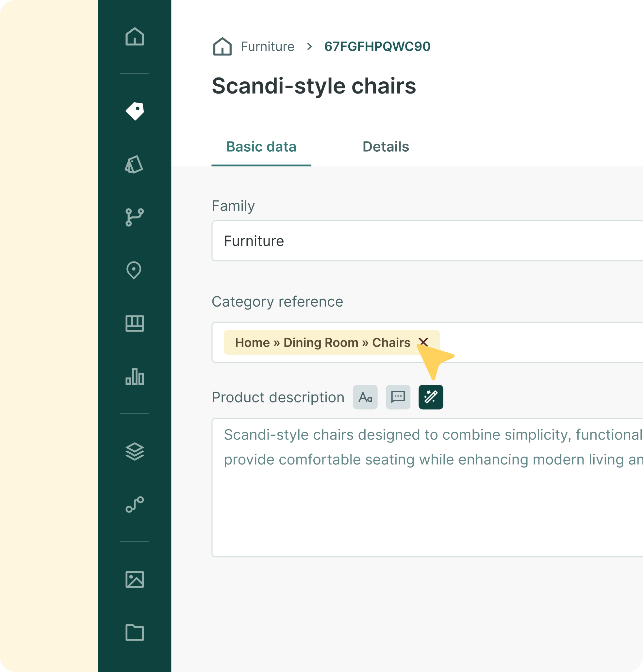The height and width of the screenshot is (672, 643).
Task: Click the location pin sidebar icon
Action: pos(134,270)
